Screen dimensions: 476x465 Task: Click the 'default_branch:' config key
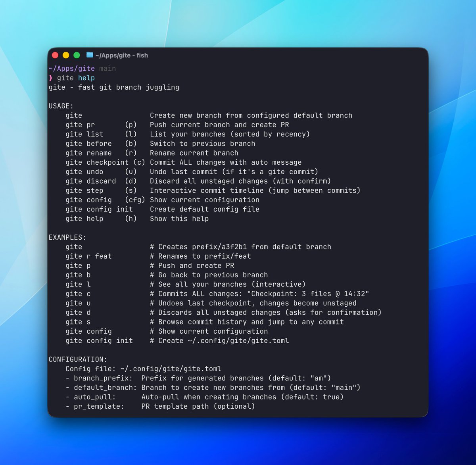(x=106, y=388)
